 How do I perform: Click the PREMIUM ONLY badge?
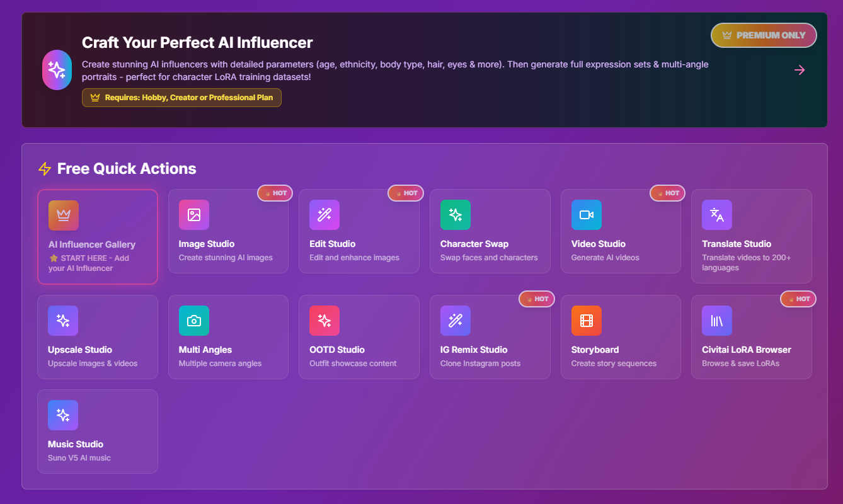764,35
